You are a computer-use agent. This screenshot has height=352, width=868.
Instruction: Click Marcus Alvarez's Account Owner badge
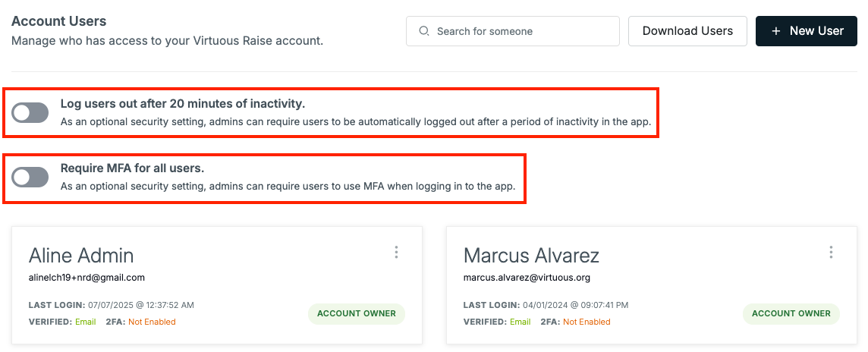791,314
